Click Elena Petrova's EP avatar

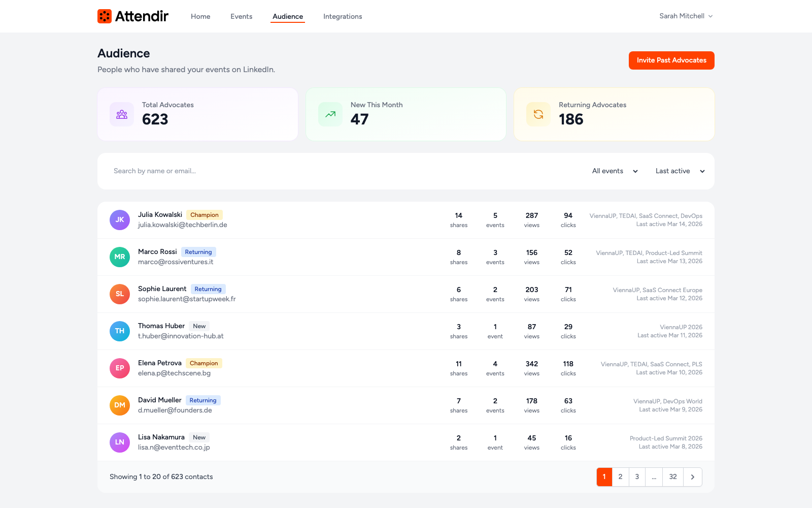pos(120,368)
